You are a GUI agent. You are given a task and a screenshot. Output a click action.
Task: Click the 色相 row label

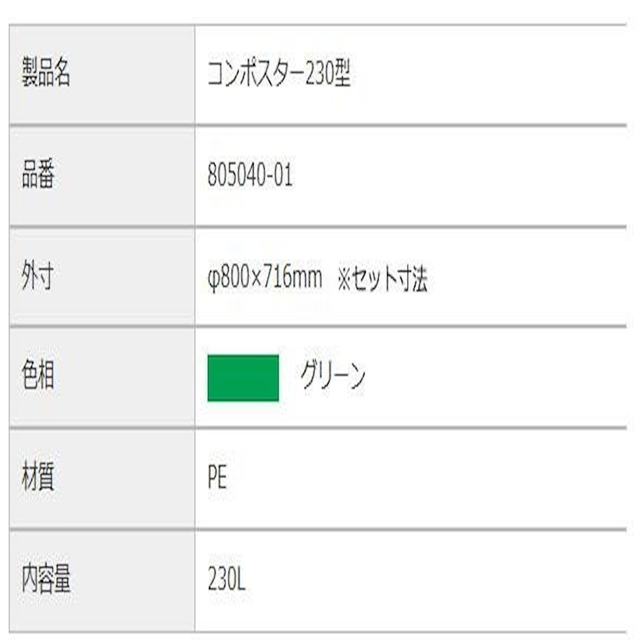[39, 377]
